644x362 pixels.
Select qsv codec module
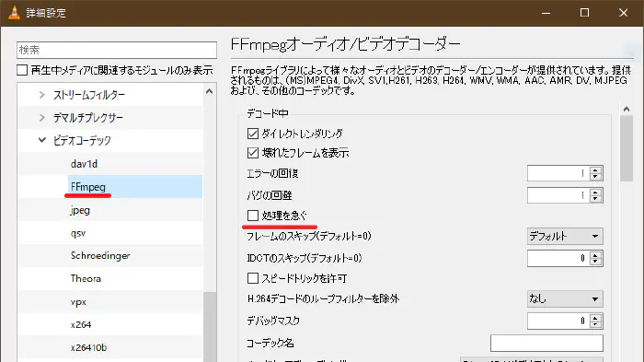pyautogui.click(x=78, y=233)
